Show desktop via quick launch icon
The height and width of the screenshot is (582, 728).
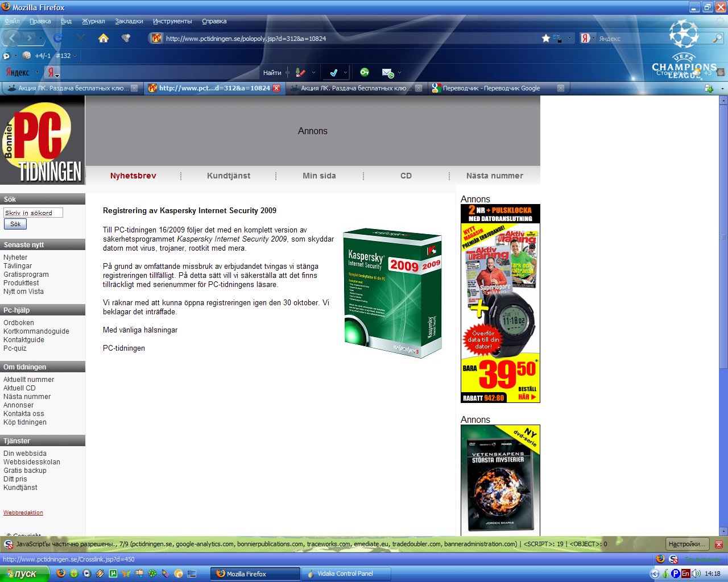192,573
